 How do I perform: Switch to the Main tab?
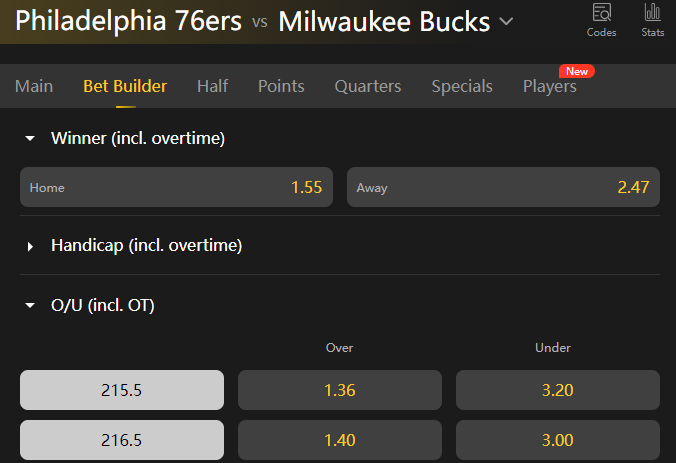pyautogui.click(x=34, y=86)
